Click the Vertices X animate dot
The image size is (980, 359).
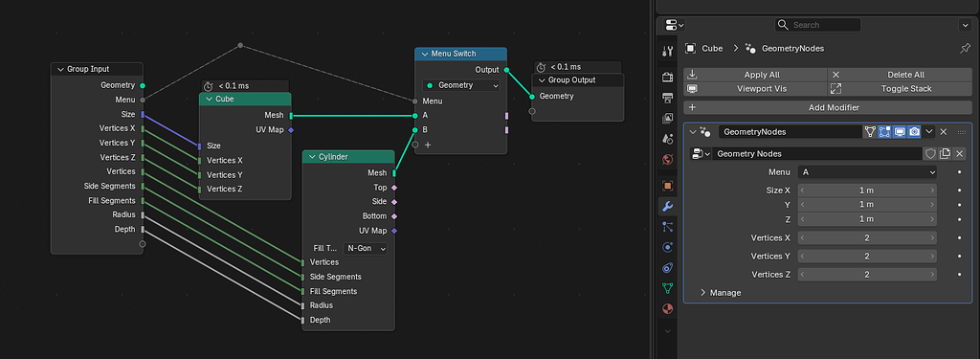coord(959,237)
